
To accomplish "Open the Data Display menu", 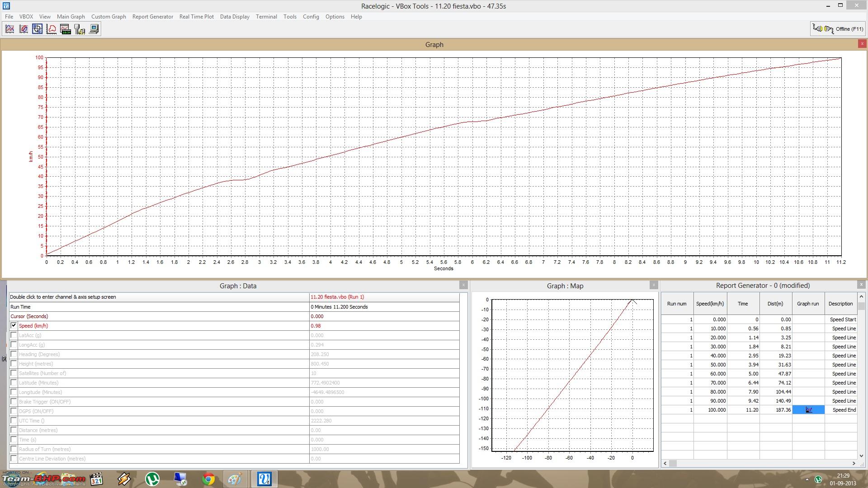I will [235, 17].
